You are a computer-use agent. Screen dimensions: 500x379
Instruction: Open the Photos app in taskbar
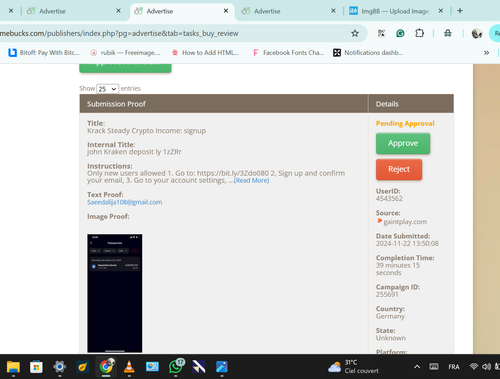(x=222, y=367)
